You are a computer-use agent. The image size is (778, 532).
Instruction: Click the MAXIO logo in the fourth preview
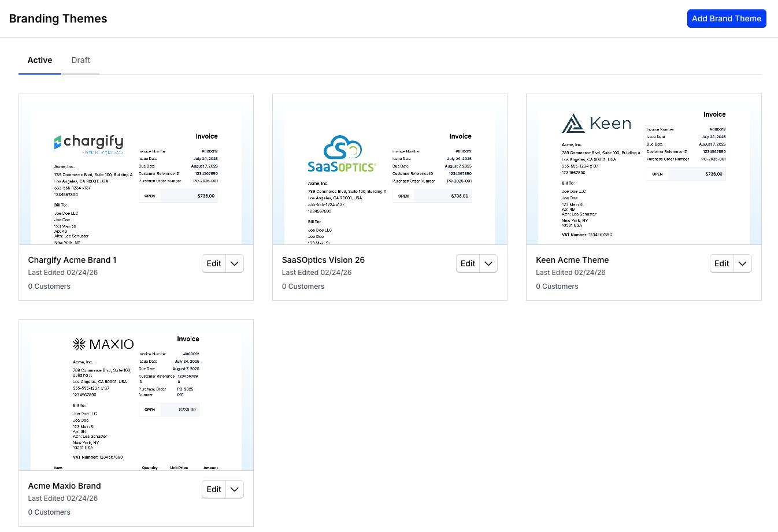(103, 344)
